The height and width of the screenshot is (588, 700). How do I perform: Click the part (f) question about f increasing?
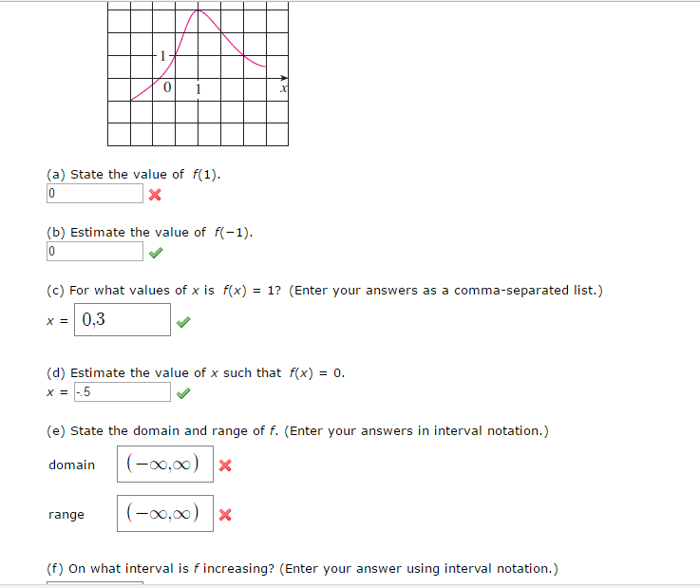coord(302,569)
